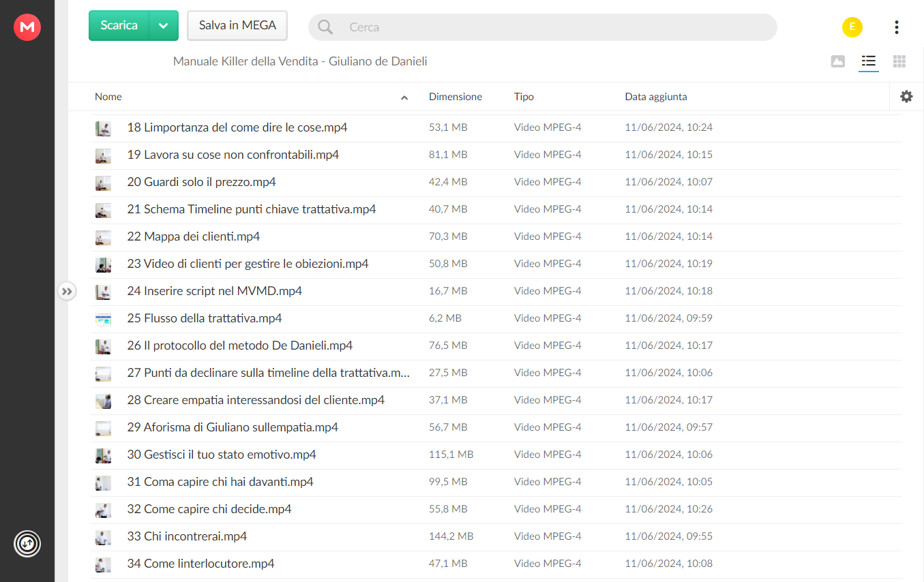924x582 pixels.
Task: Open the transfers icon in sidebar
Action: (x=27, y=544)
